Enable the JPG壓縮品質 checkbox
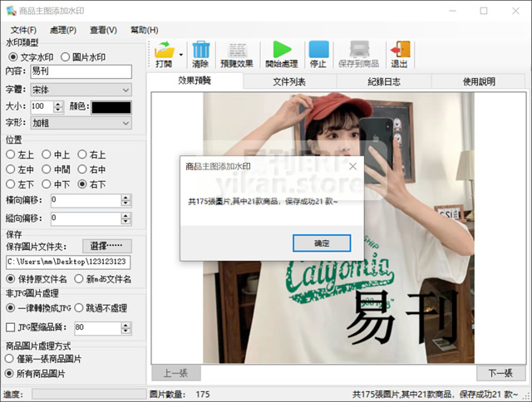532x402 pixels. click(x=11, y=328)
